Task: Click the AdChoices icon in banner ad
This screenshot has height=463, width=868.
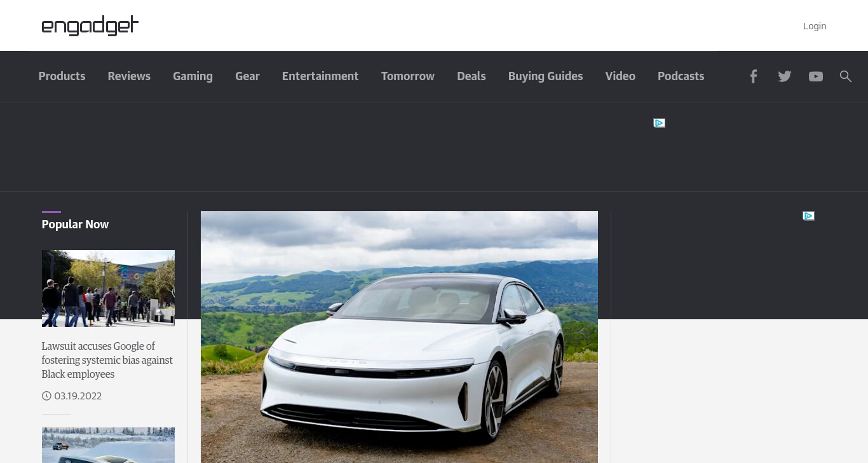Action: click(660, 123)
